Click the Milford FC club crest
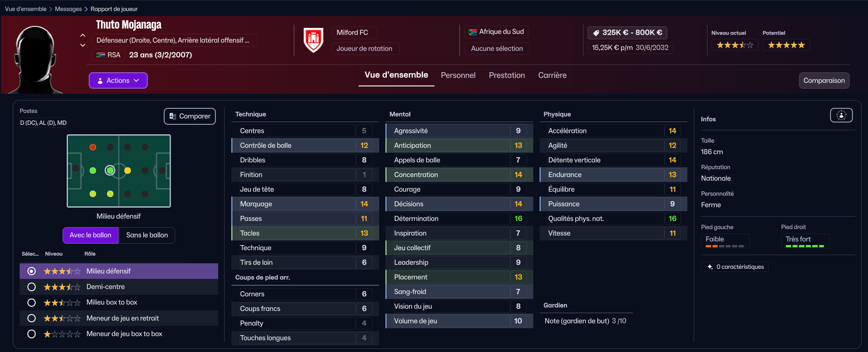 pos(313,40)
